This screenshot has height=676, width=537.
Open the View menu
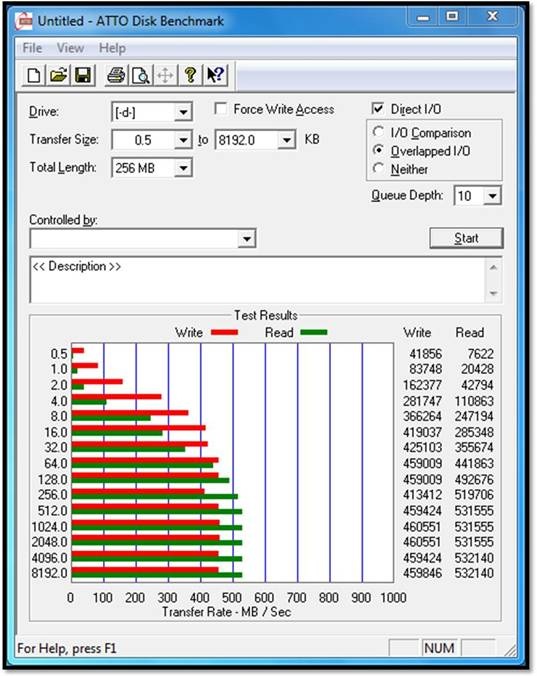click(70, 48)
